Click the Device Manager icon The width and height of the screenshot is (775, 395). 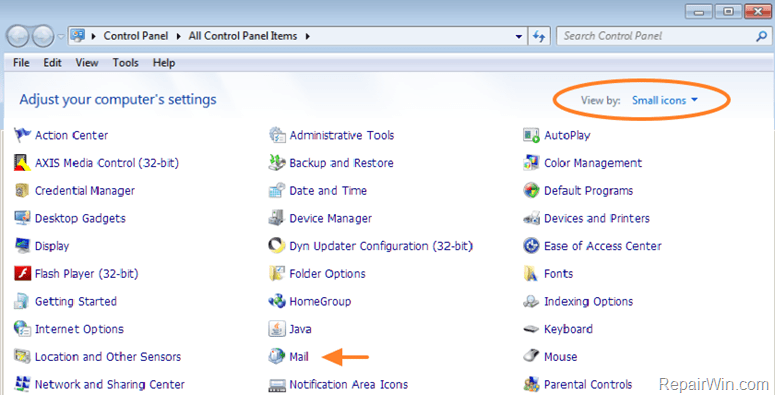click(x=277, y=218)
